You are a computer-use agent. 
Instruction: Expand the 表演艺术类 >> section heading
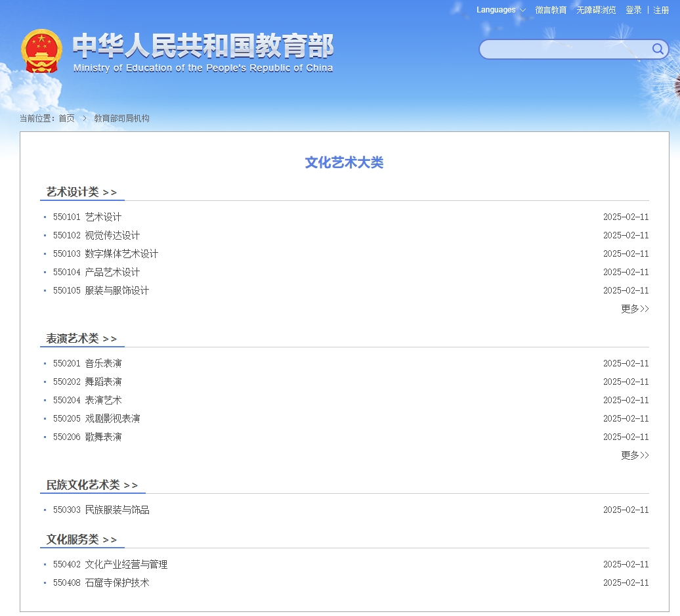(x=81, y=338)
